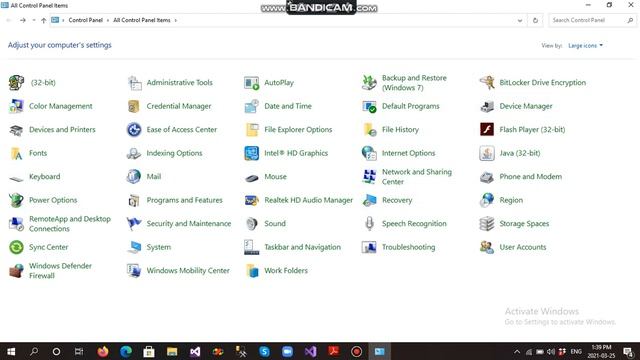Click the Keyboard icon
Image resolution: width=640 pixels, height=360 pixels.
point(16,178)
